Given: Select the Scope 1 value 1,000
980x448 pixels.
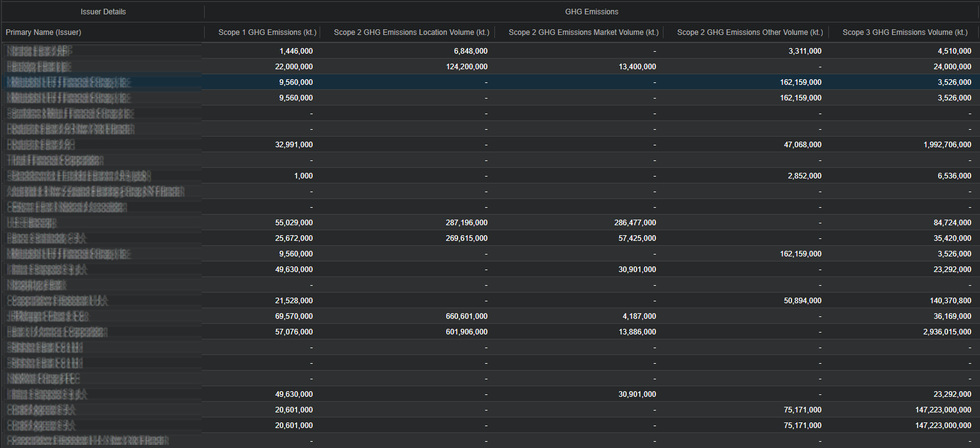Looking at the screenshot, I should [x=304, y=176].
